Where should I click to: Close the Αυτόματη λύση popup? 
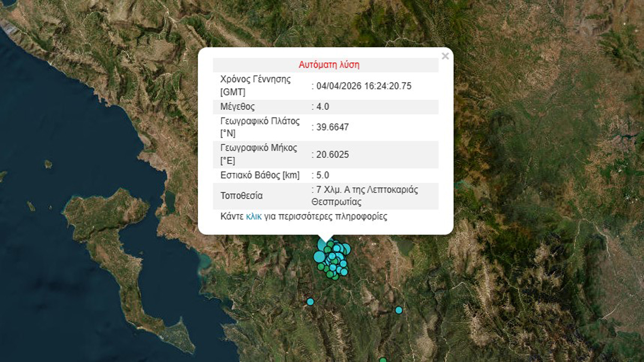click(x=444, y=55)
